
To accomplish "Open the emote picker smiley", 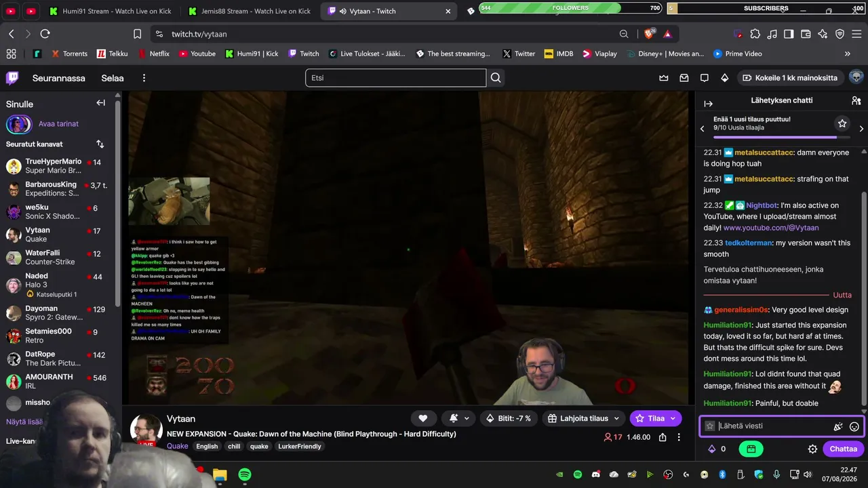I will click(854, 426).
